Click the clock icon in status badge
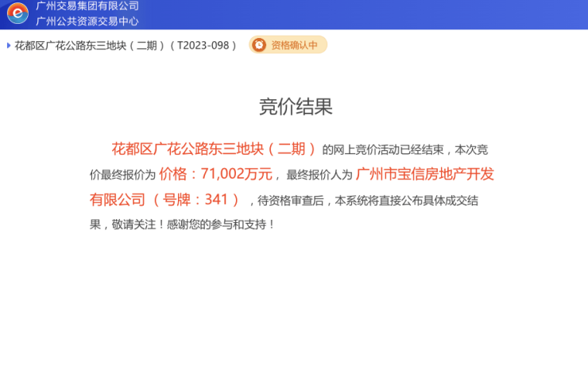The image size is (588, 377). pyautogui.click(x=259, y=45)
